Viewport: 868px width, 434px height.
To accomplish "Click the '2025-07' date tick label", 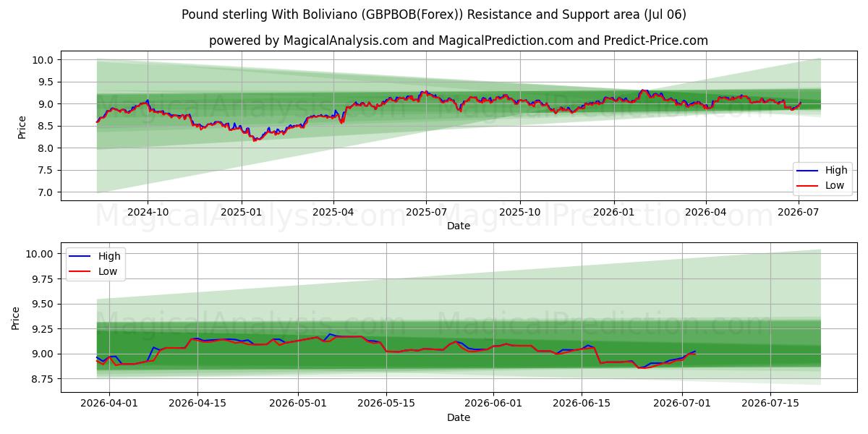I will coord(426,212).
